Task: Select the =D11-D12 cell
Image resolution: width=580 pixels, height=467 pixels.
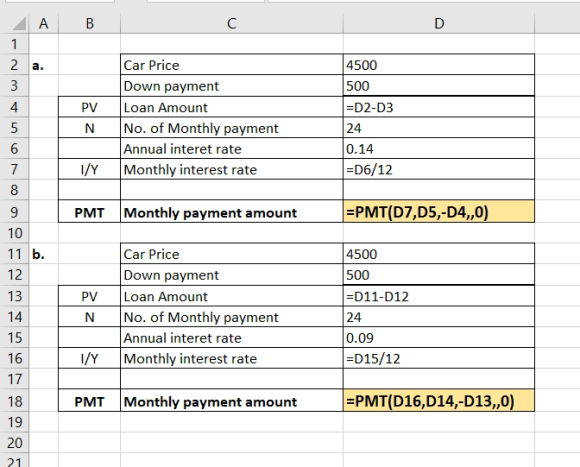Action: pyautogui.click(x=439, y=296)
